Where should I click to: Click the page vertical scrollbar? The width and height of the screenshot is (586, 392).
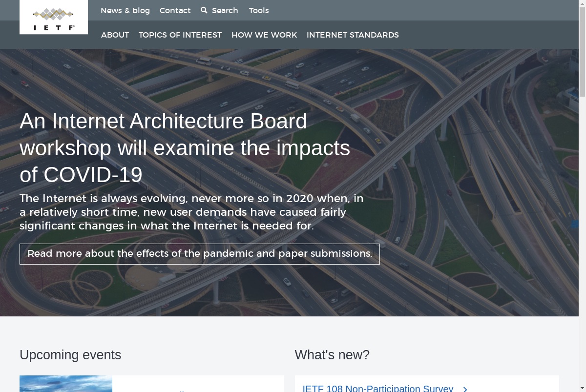click(582, 196)
